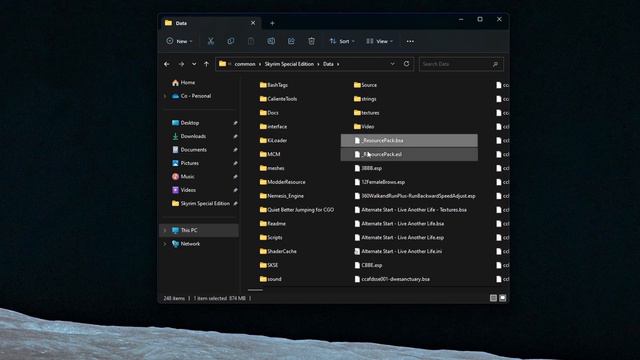Select the Nemesis_Engine folder
Screen dimensions: 640x360
point(282,196)
